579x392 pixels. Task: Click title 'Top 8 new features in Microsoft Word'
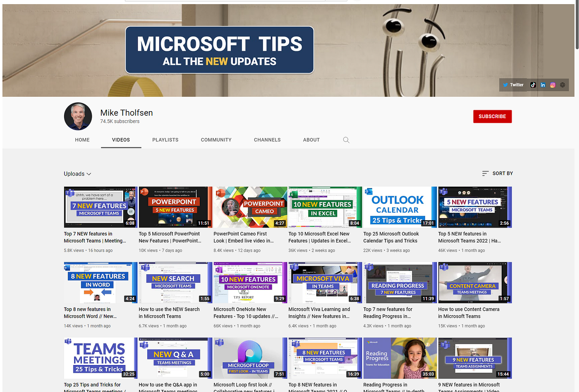(x=90, y=313)
